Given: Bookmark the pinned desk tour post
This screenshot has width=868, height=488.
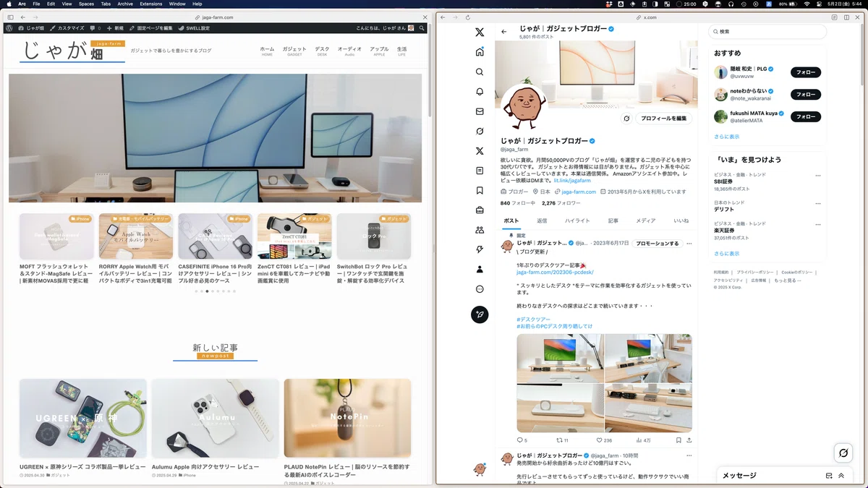Looking at the screenshot, I should (678, 440).
